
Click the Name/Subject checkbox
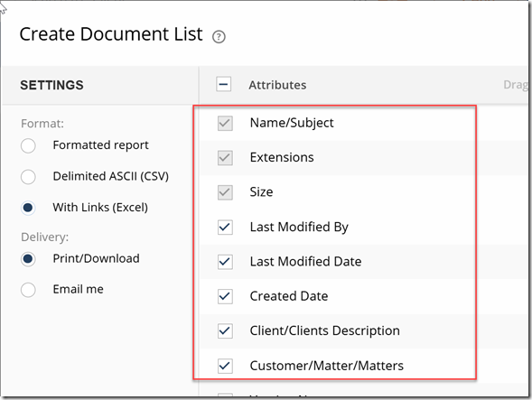225,123
